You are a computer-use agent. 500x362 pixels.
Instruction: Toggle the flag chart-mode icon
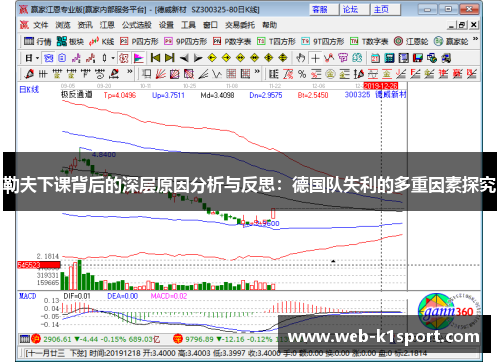click(138, 58)
